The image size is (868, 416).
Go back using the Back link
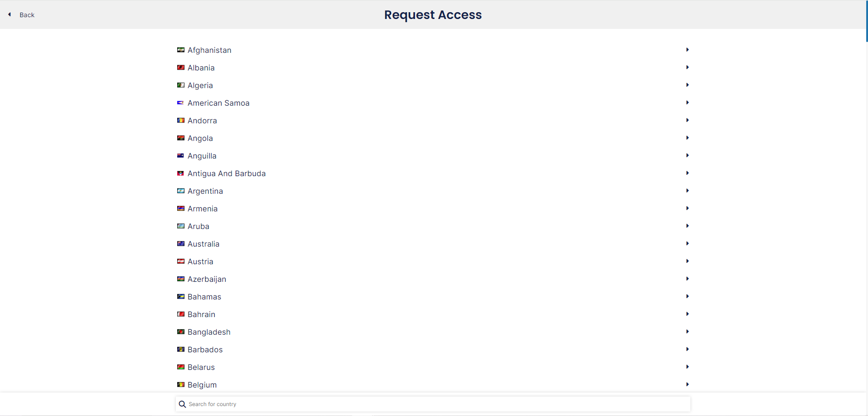(x=27, y=15)
